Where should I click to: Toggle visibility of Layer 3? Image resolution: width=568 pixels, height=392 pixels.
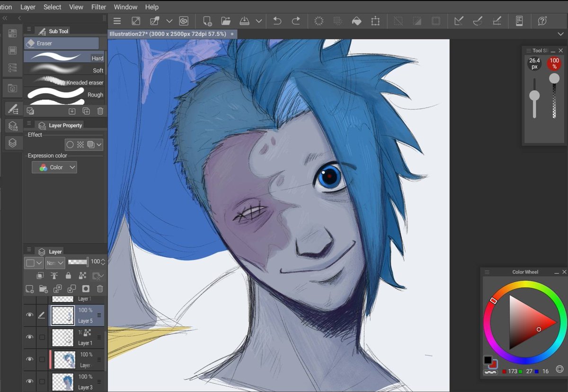[x=30, y=381]
